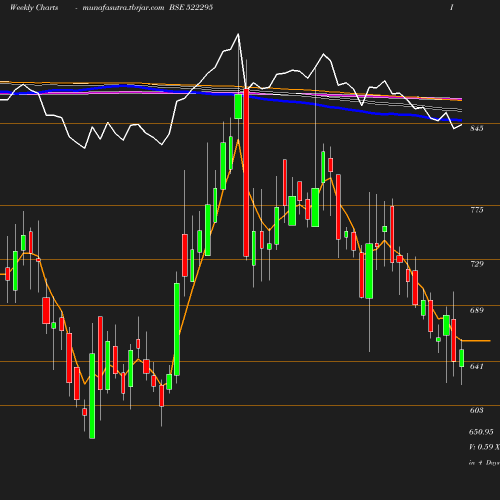Click the 'BSE 522295' symbol label
This screenshot has width=500, height=500.
[x=191, y=7]
